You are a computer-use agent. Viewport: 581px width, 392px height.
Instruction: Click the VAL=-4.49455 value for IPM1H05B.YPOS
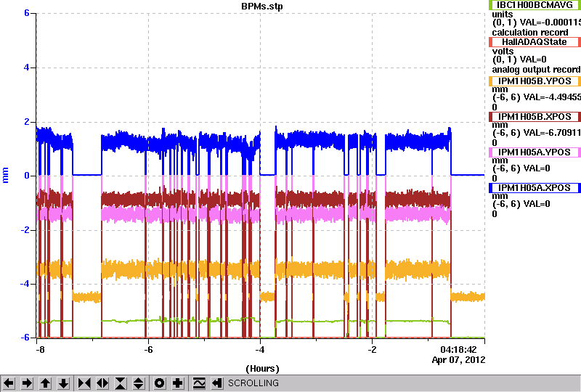[x=551, y=97]
